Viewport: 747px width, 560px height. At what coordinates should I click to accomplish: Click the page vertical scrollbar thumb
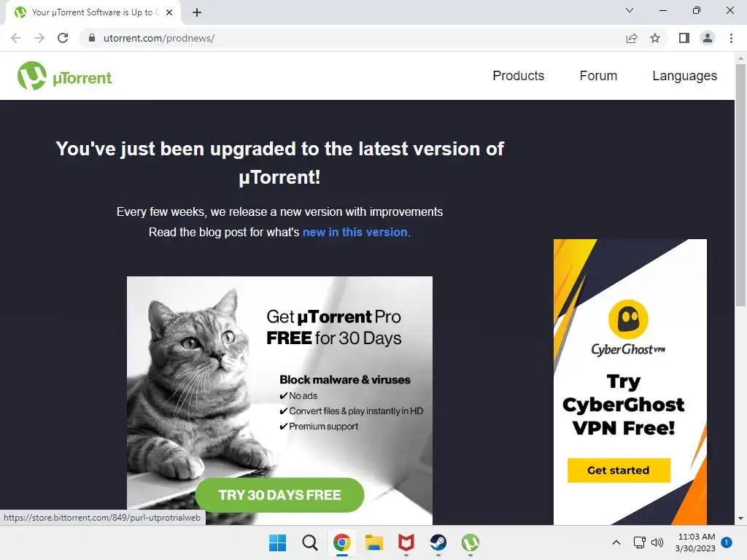(740, 186)
